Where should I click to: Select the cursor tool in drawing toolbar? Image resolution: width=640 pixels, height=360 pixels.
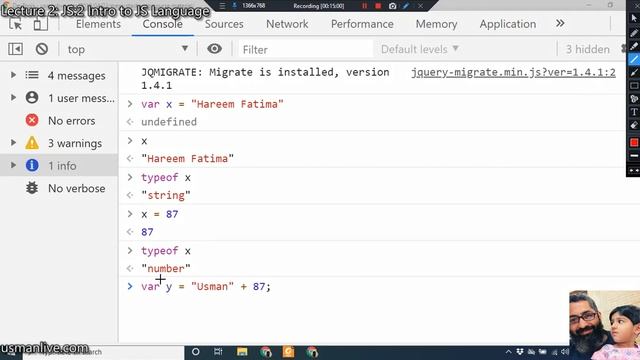(x=634, y=18)
